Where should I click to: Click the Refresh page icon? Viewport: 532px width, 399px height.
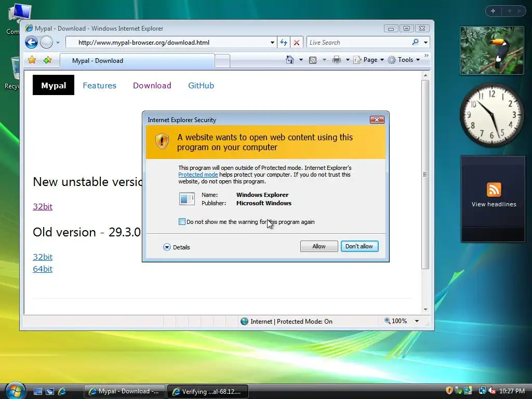[x=284, y=43]
